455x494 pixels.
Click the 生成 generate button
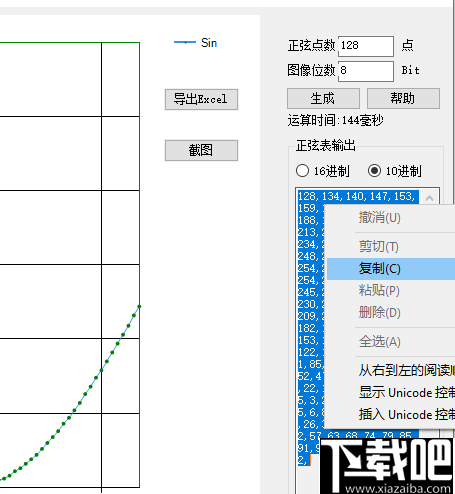pyautogui.click(x=323, y=98)
